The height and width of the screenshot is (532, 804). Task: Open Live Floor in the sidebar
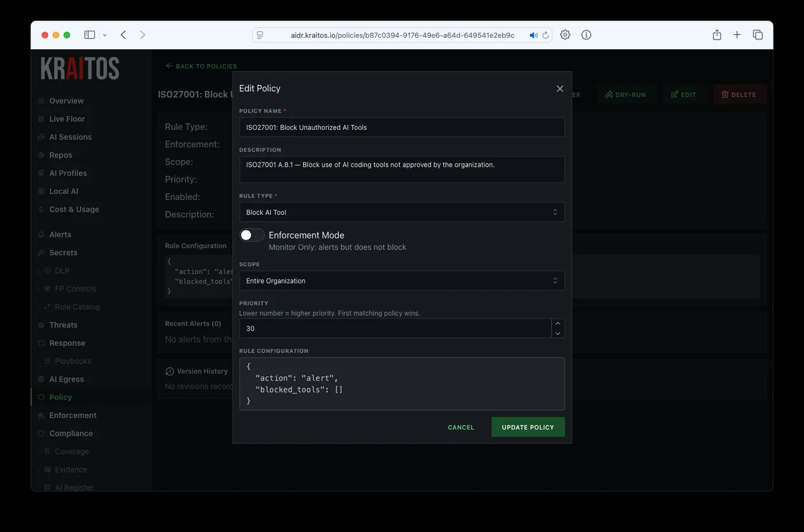pos(67,119)
